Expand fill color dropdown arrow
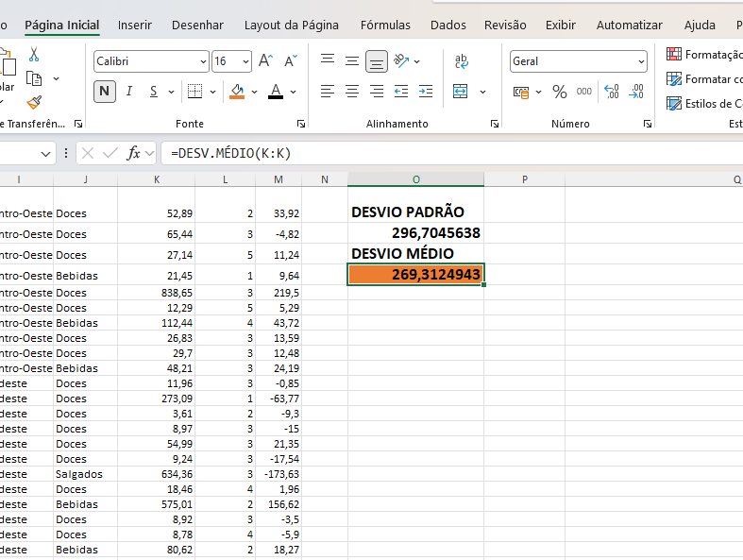Viewport: 743px width, 560px height. pyautogui.click(x=255, y=92)
